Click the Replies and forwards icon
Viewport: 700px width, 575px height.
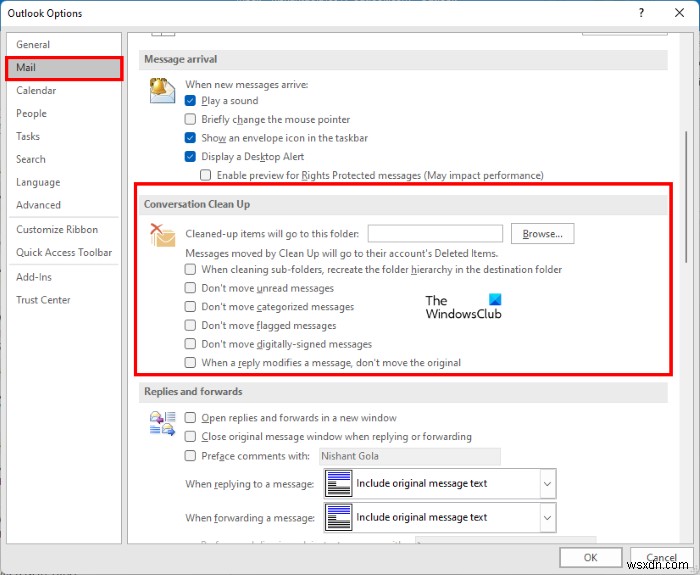click(162, 424)
